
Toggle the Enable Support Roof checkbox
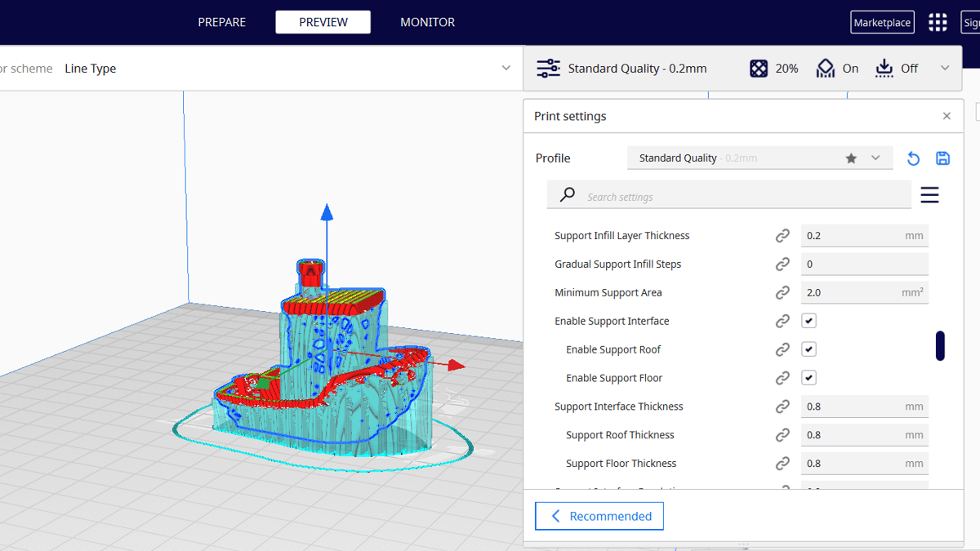point(808,349)
